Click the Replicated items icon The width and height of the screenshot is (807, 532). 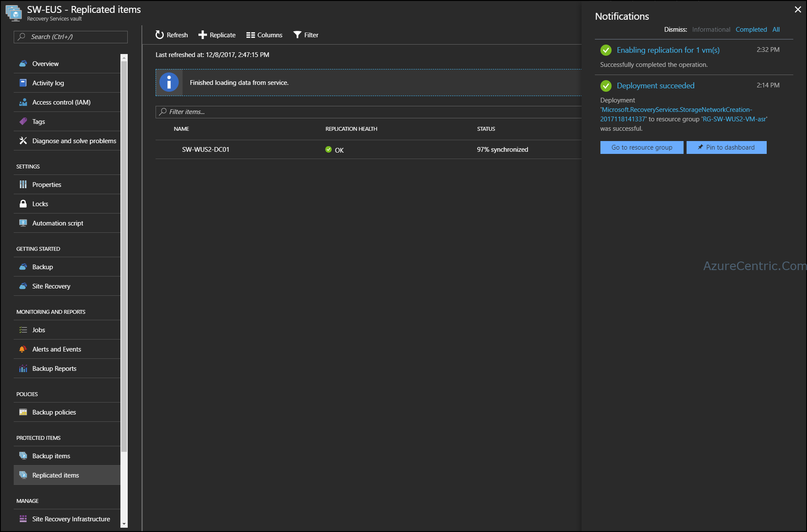point(23,475)
